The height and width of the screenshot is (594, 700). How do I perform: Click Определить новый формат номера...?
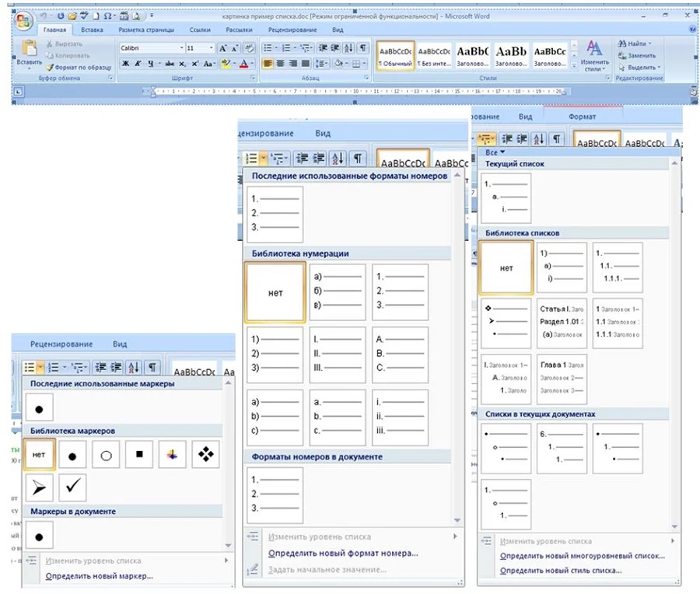click(x=342, y=553)
